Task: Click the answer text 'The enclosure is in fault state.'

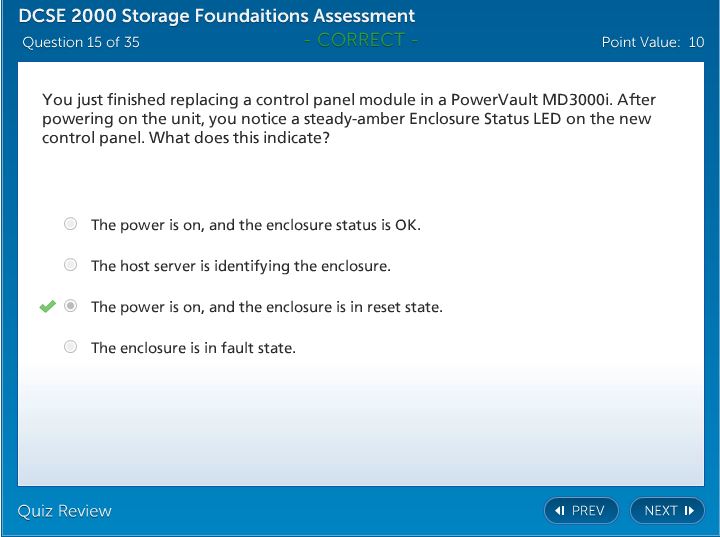Action: click(x=193, y=348)
